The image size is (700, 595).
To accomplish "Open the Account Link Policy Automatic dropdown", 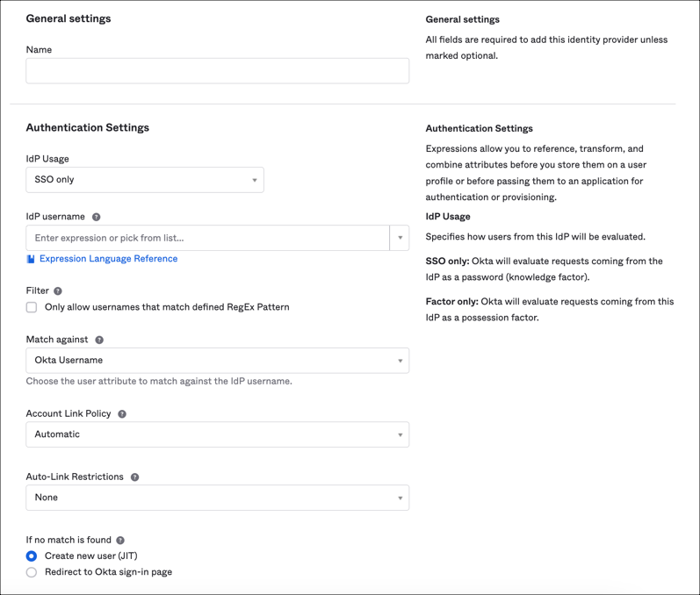I will click(x=217, y=434).
